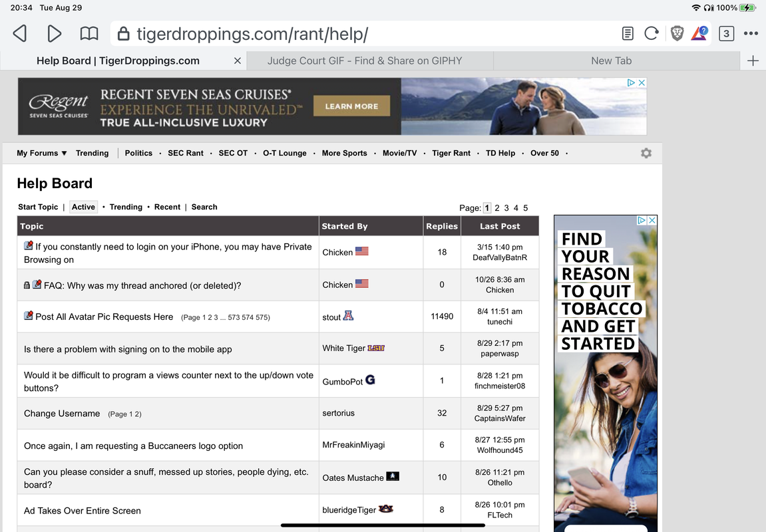
Task: Open the TD Help board link
Action: pyautogui.click(x=500, y=153)
